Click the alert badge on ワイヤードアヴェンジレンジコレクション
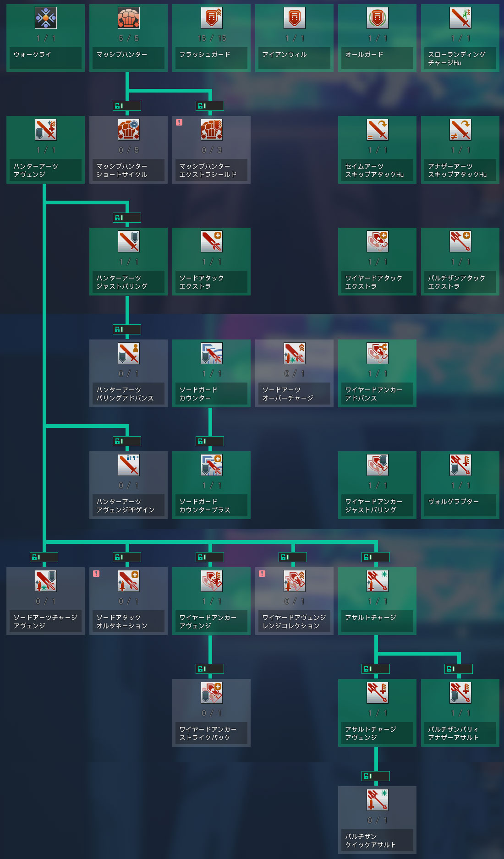The height and width of the screenshot is (859, 504). pos(262,574)
